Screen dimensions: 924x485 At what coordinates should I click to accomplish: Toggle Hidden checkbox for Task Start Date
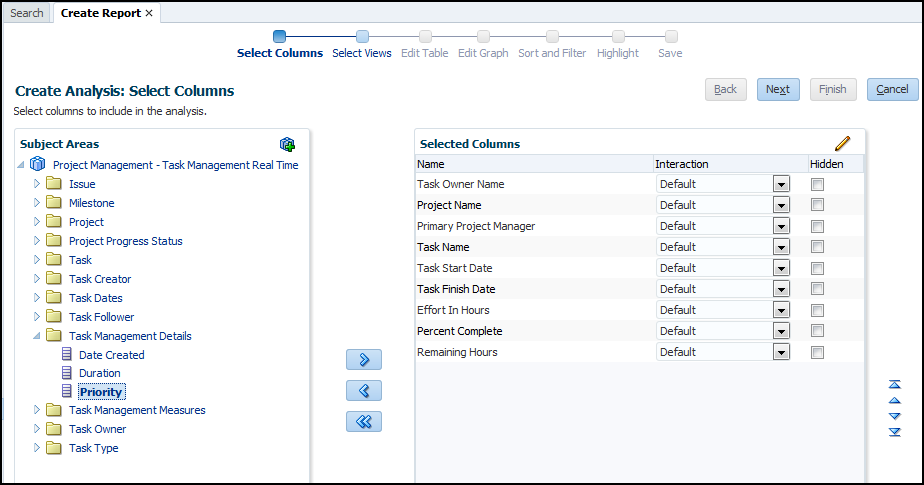817,268
